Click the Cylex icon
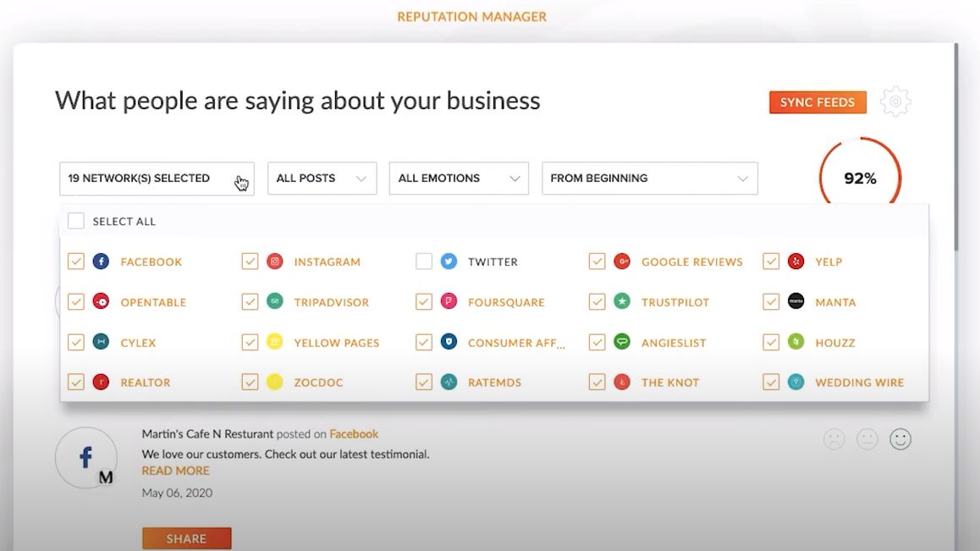The height and width of the screenshot is (551, 980). tap(101, 341)
